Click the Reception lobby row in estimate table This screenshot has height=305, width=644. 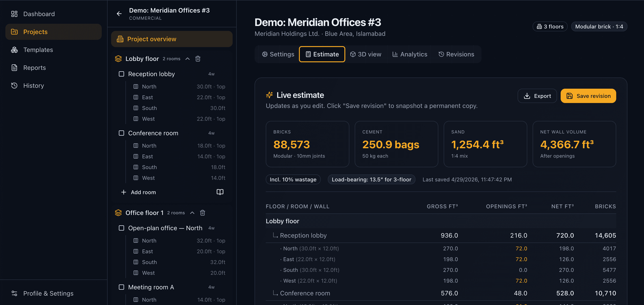pyautogui.click(x=441, y=235)
